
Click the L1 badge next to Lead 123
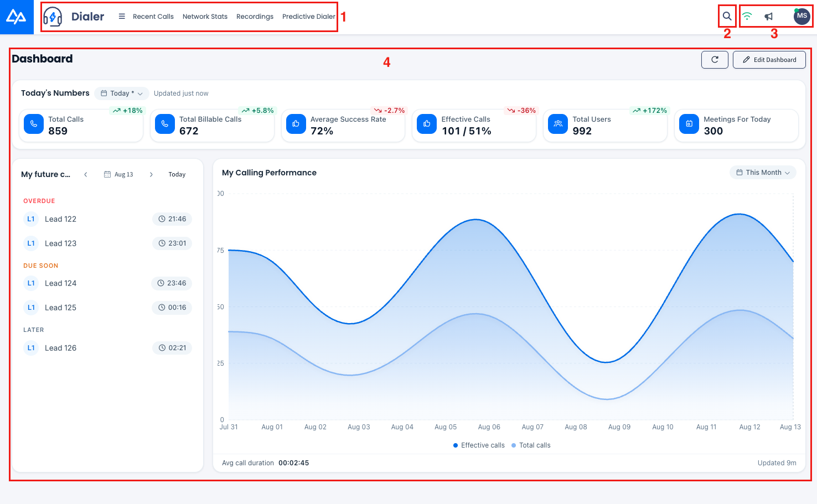tap(31, 243)
